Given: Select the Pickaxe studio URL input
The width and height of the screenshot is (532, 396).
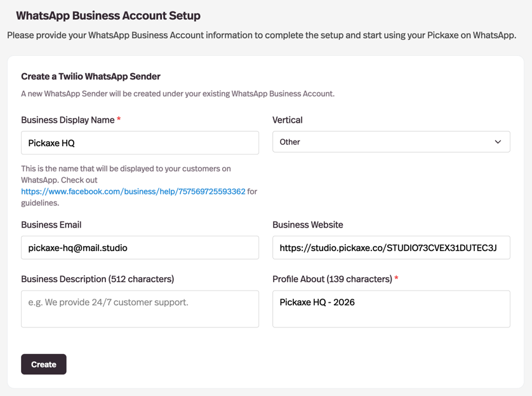Looking at the screenshot, I should 390,247.
